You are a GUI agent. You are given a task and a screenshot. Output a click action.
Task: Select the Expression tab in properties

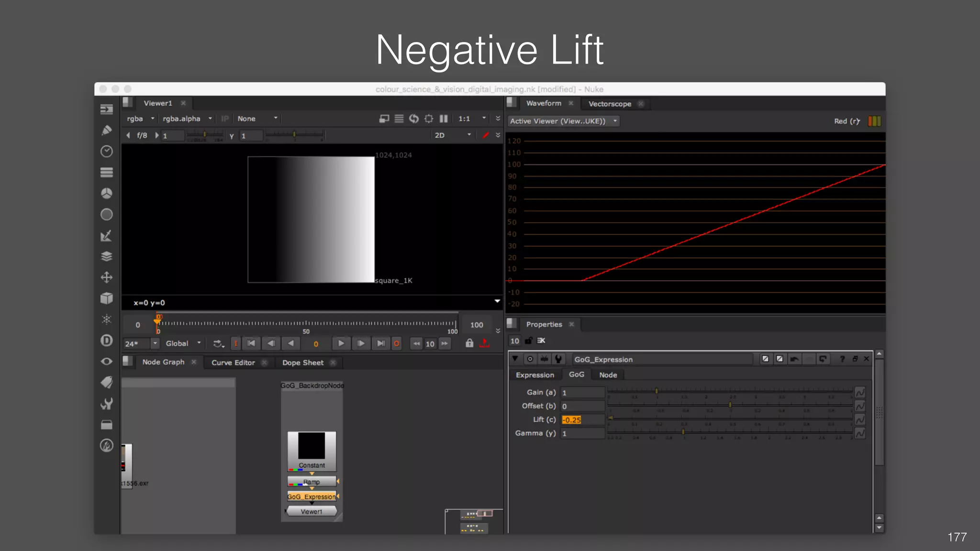(535, 375)
